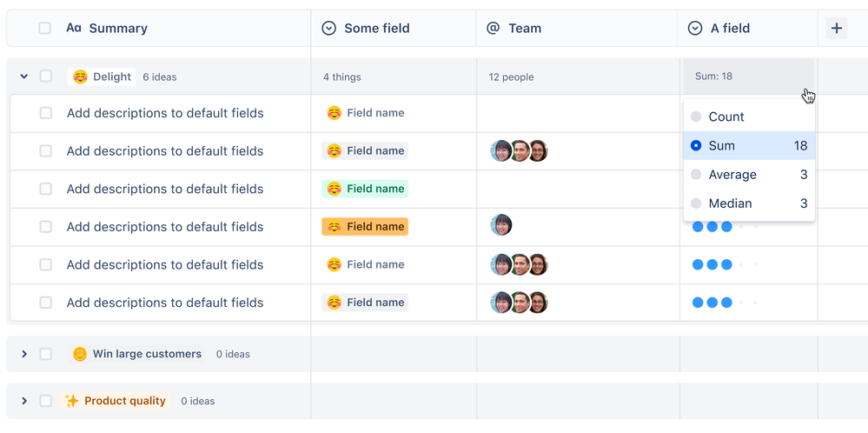This screenshot has height=433, width=868.
Task: Click the Product quality sparkle icon
Action: [x=72, y=401]
